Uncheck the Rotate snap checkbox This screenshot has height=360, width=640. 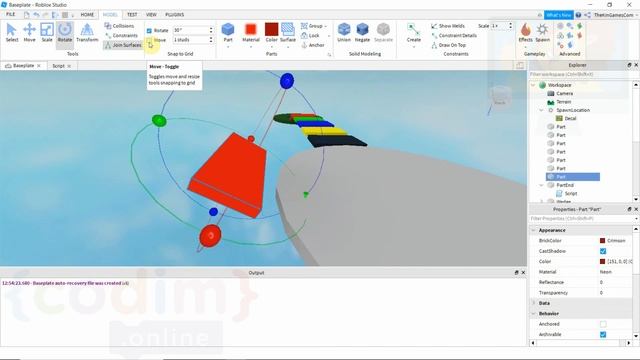coord(149,31)
